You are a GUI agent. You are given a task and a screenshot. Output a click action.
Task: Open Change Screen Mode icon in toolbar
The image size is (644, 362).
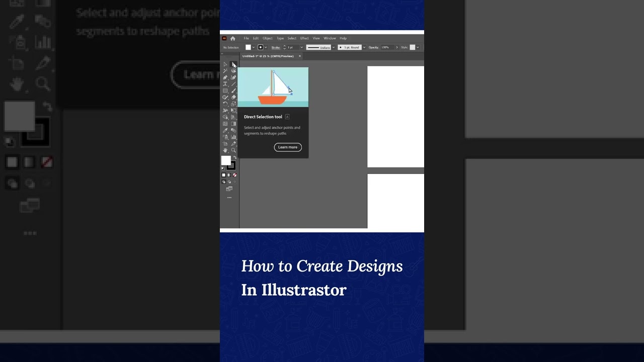coord(229,189)
